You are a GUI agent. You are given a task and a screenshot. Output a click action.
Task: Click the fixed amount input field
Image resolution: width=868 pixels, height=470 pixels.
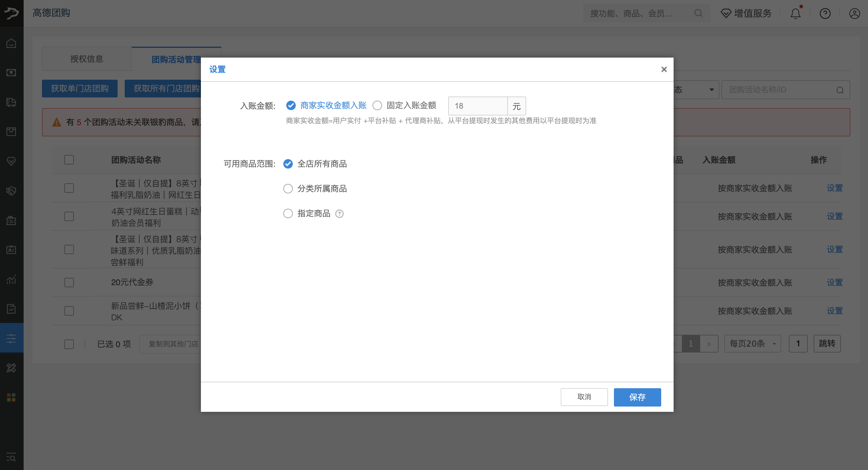tap(477, 106)
